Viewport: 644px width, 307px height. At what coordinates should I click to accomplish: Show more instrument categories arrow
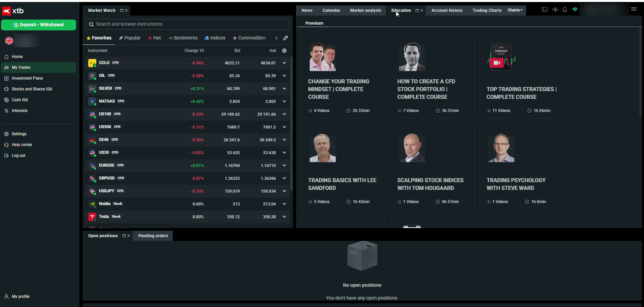point(276,38)
